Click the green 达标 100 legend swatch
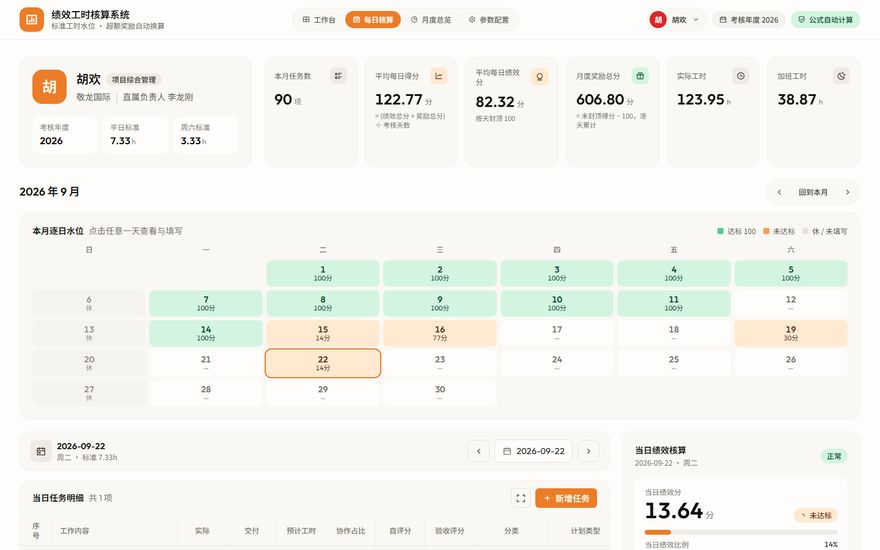 [721, 231]
